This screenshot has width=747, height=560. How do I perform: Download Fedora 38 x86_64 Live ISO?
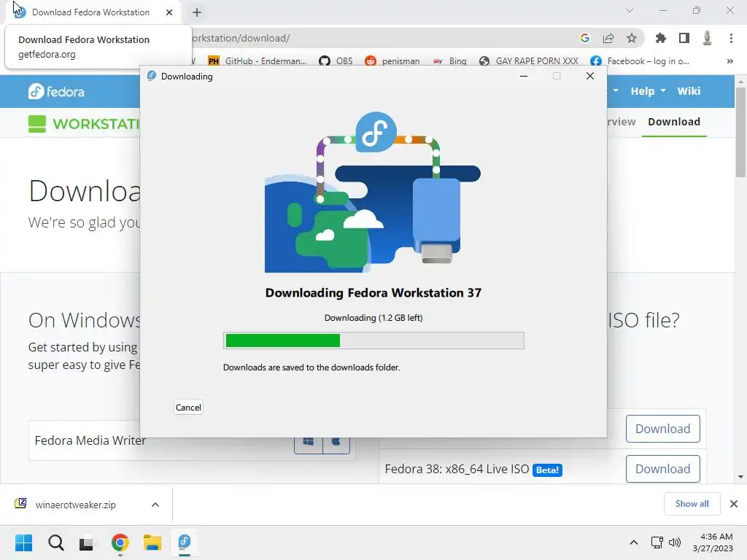point(662,469)
